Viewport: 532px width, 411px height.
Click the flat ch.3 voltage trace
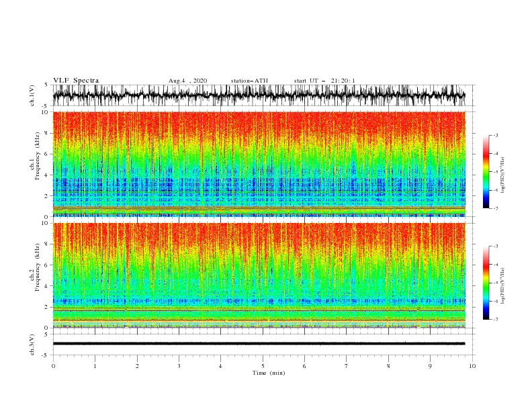(259, 344)
